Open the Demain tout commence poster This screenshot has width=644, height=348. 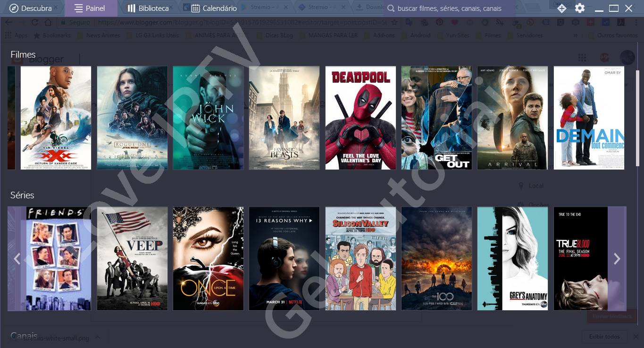coord(589,118)
